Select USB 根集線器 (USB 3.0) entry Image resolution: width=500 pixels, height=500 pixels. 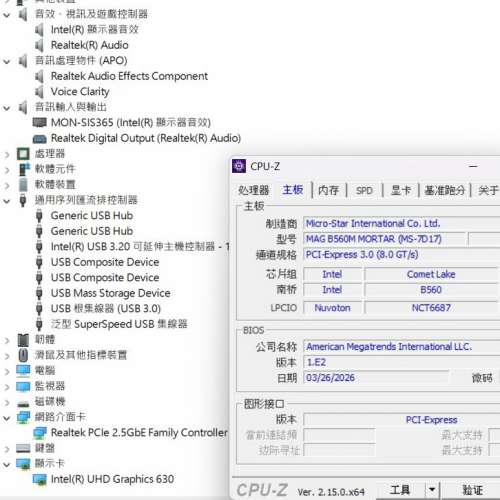pos(106,309)
